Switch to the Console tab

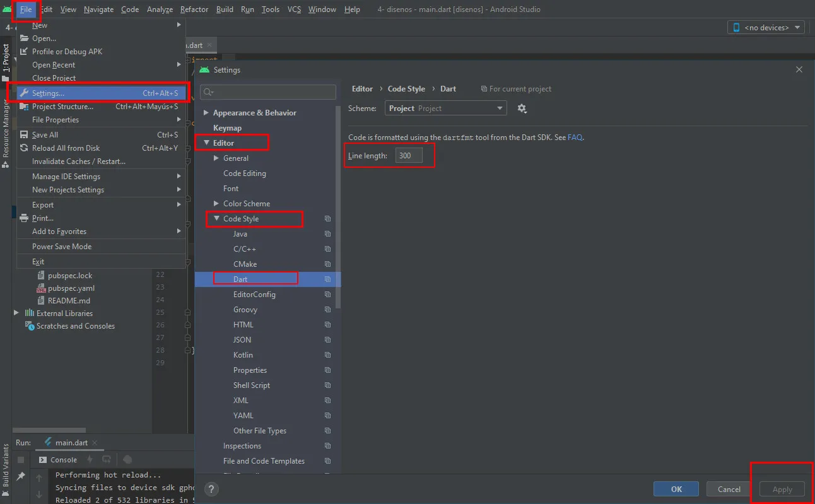pyautogui.click(x=58, y=460)
